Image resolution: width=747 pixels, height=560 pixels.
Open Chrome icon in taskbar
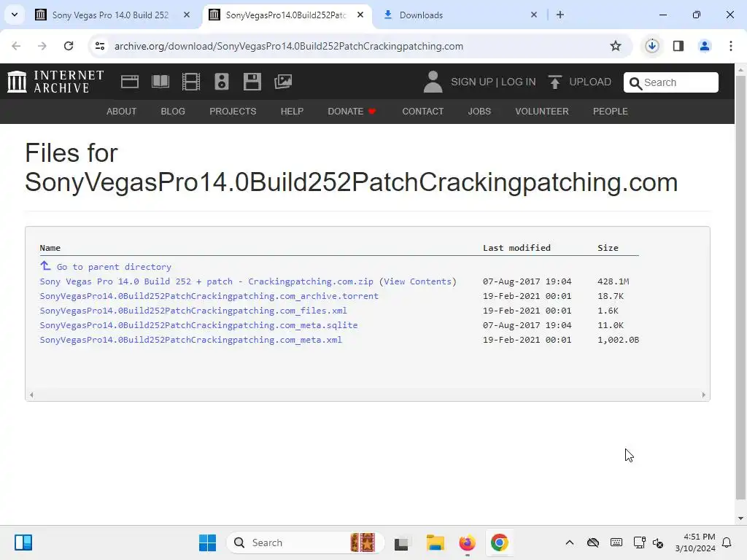coord(499,542)
